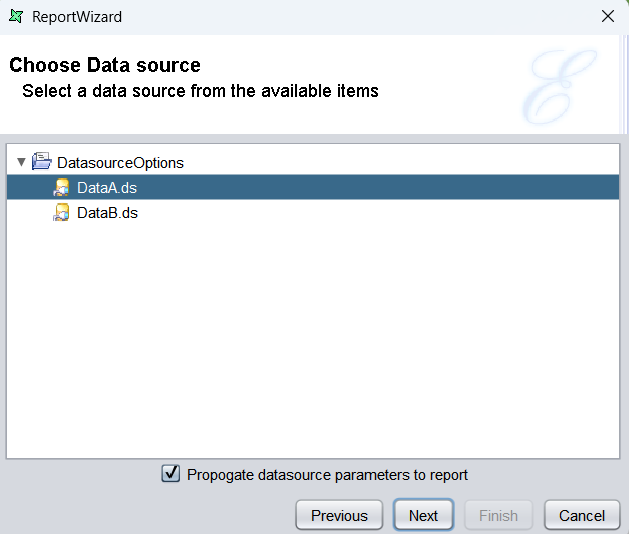The width and height of the screenshot is (629, 534).
Task: Click the 'Select a data source' subtitle text
Action: 200,91
